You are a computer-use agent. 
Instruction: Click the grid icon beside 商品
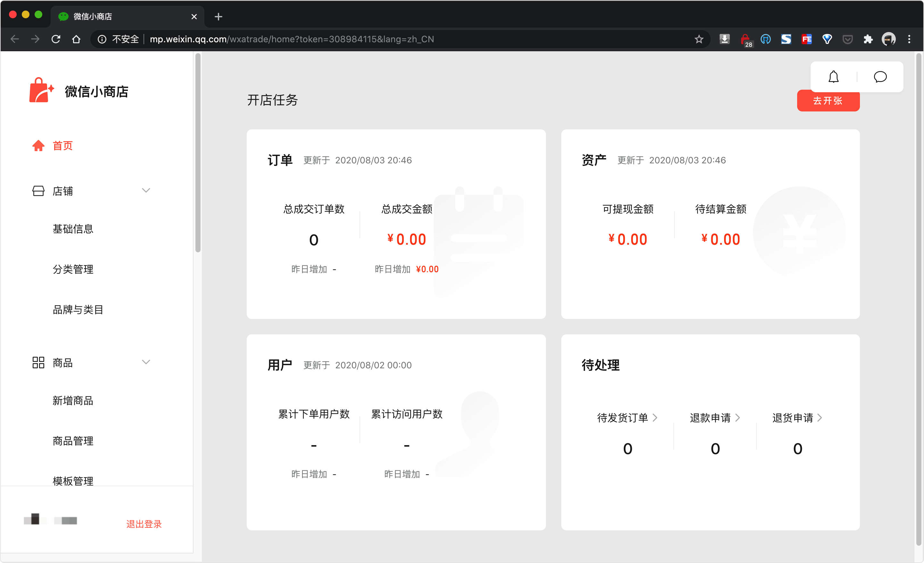tap(38, 363)
